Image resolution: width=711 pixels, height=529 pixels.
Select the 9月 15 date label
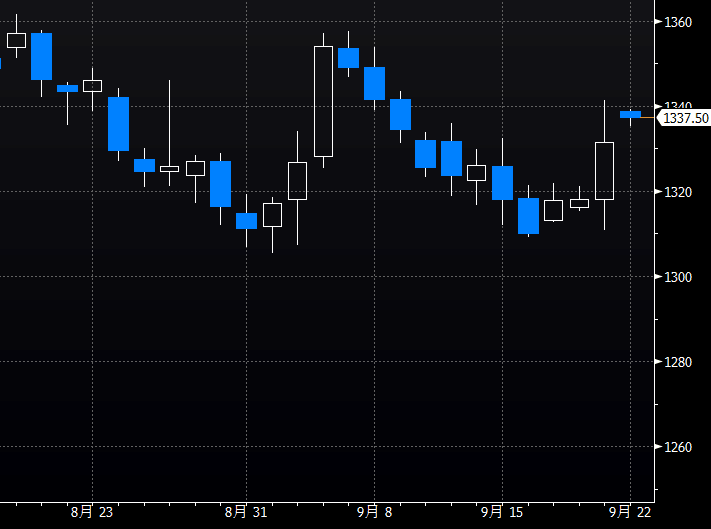pos(502,511)
